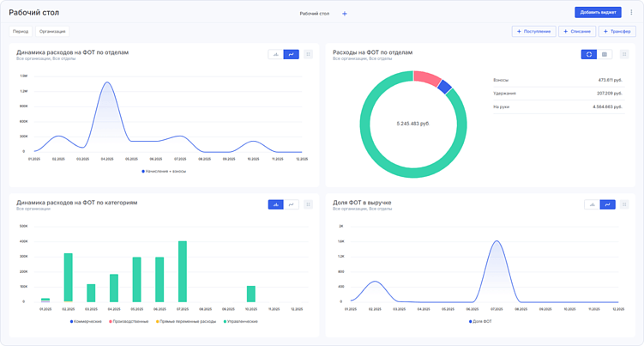Click plus icon to add a new dashboard tab

point(345,14)
